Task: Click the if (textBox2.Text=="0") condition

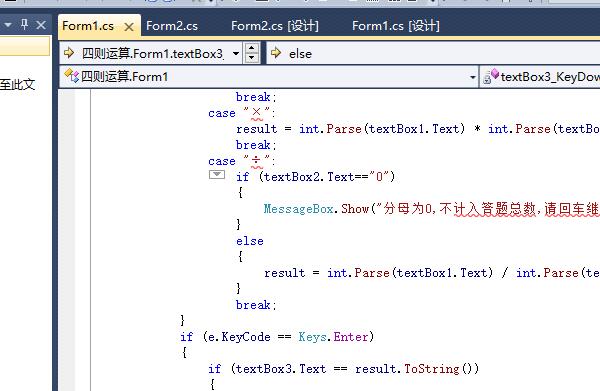Action: pyautogui.click(x=315, y=177)
